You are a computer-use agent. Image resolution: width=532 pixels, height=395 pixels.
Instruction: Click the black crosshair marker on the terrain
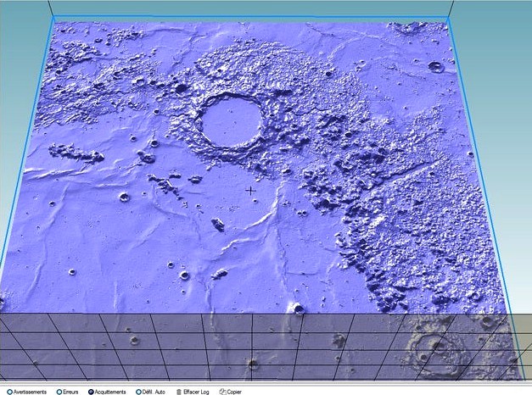[x=251, y=191]
